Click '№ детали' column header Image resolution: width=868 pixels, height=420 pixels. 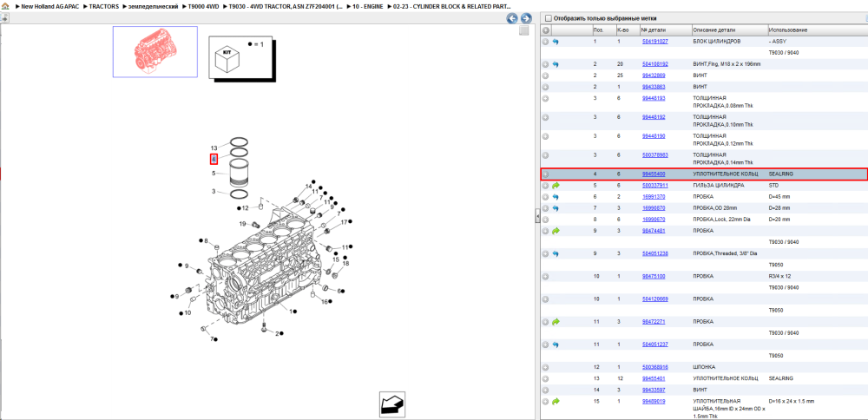pos(654,30)
